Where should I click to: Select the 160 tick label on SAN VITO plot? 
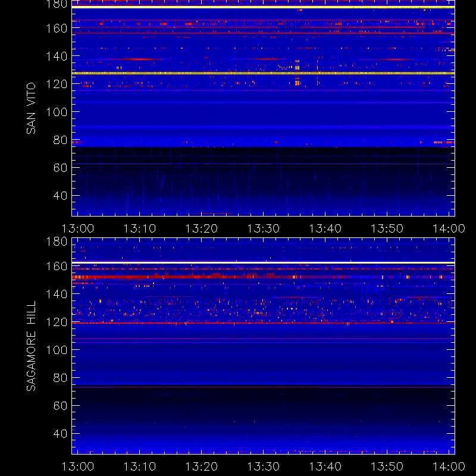57,28
